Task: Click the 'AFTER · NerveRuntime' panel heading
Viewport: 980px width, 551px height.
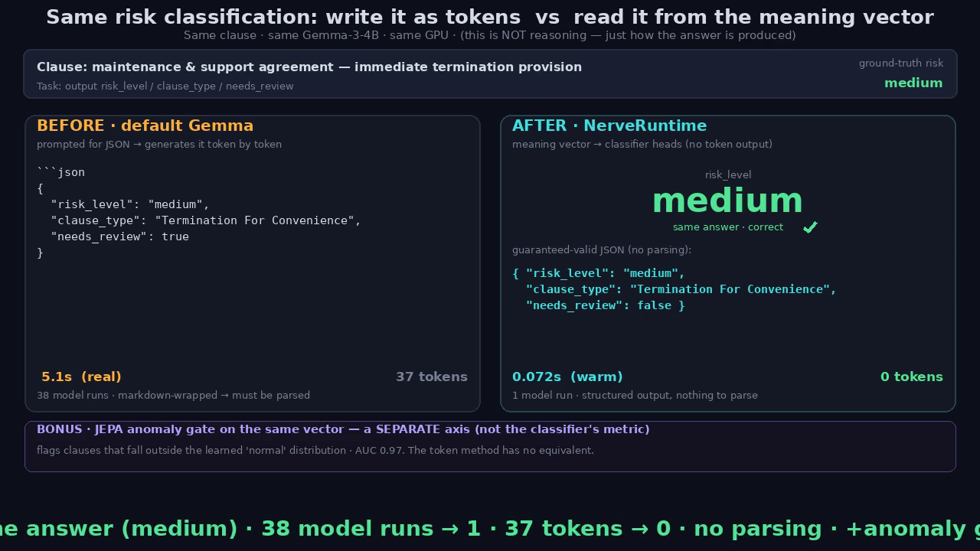Action: click(609, 126)
